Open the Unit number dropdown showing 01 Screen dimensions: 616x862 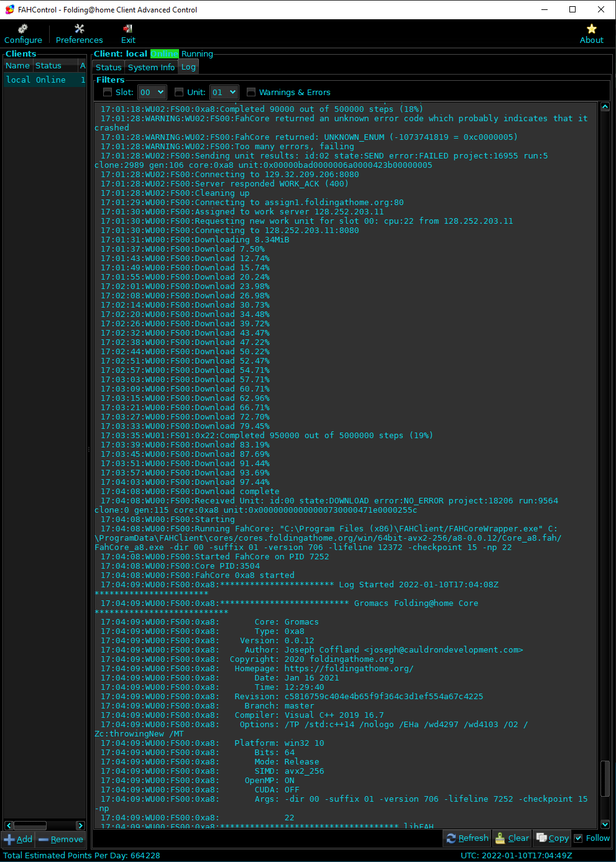[x=224, y=91]
